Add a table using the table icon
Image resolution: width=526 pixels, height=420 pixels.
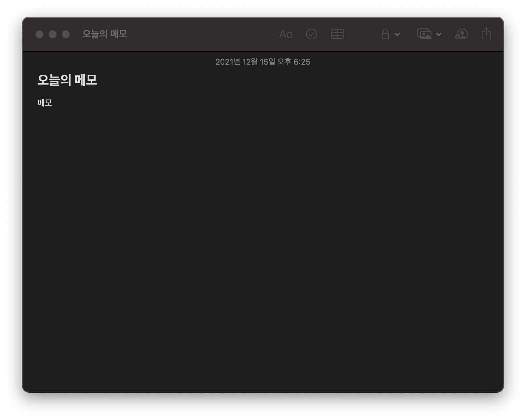coord(337,34)
